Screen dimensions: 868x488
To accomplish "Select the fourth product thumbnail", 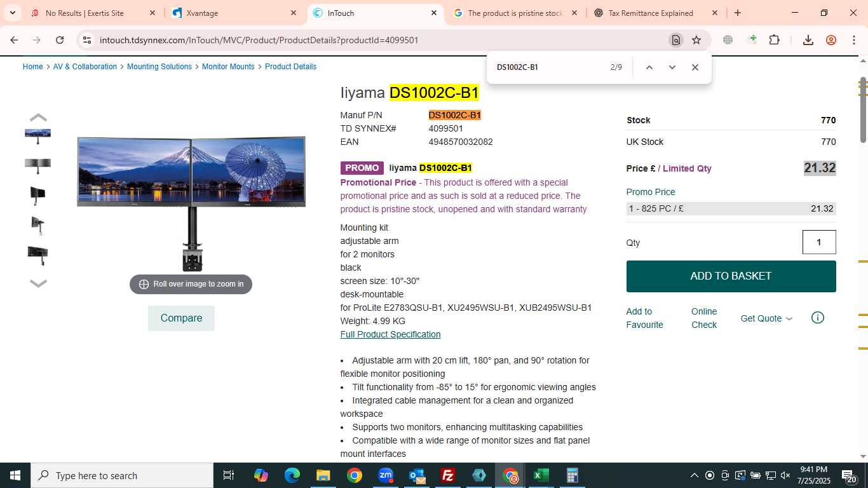I will coord(37,226).
